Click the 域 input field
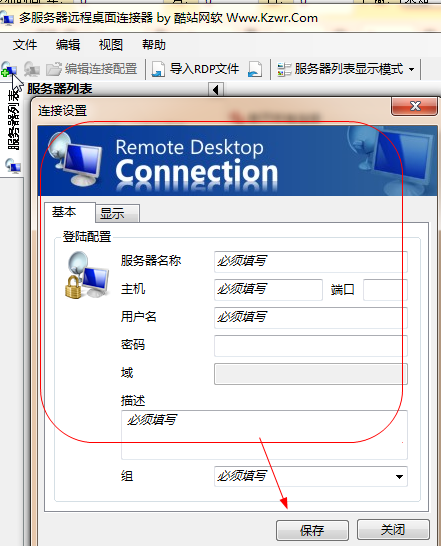The width and height of the screenshot is (441, 546). (x=311, y=374)
